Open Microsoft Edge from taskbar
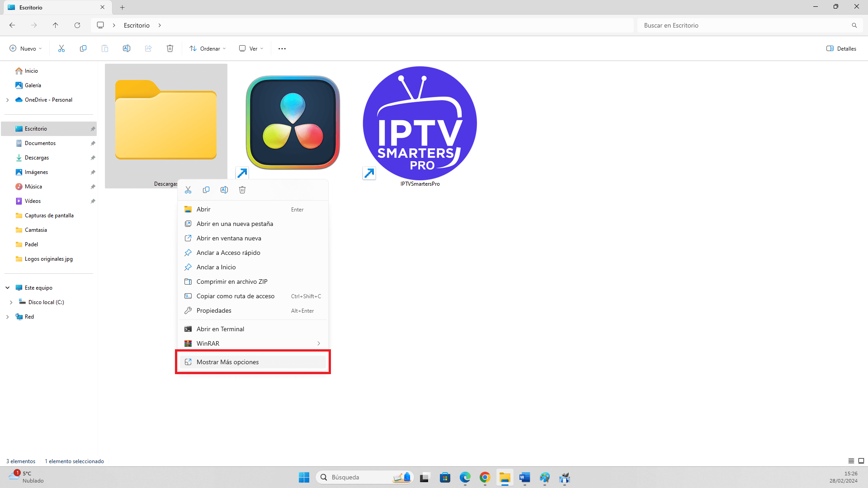 tap(465, 477)
